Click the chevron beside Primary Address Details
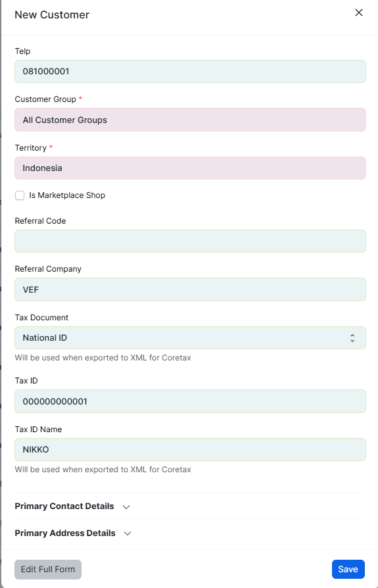This screenshot has width=378, height=588. (128, 533)
